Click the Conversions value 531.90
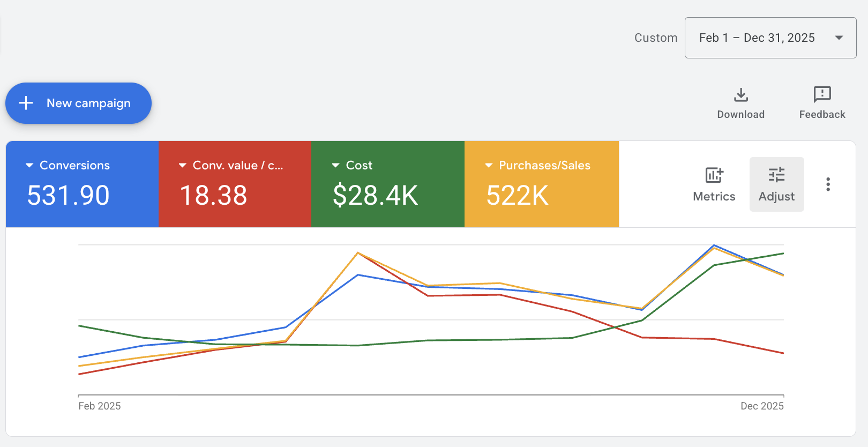 (68, 195)
